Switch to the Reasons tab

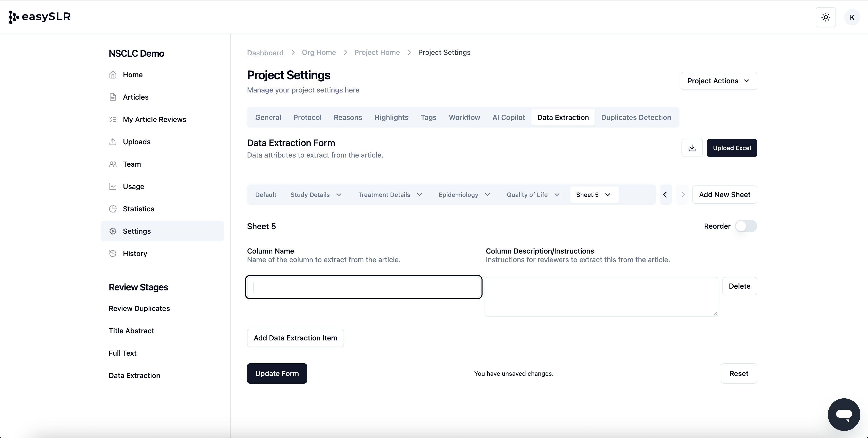click(x=348, y=117)
